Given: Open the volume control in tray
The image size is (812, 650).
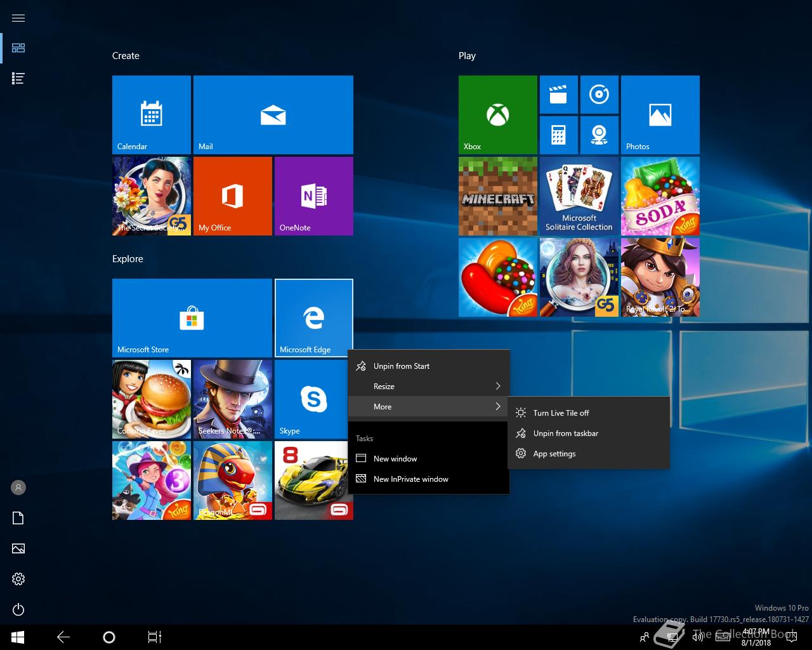Looking at the screenshot, I should point(697,637).
